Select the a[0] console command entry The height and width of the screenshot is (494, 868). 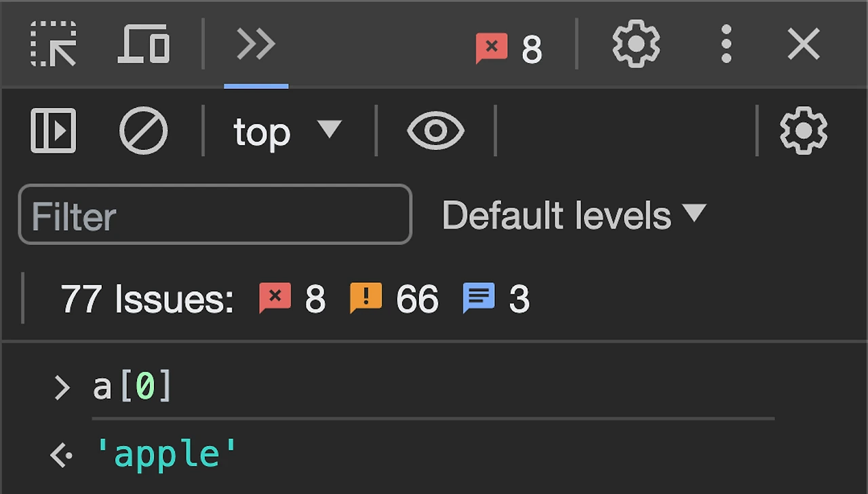[x=133, y=387]
